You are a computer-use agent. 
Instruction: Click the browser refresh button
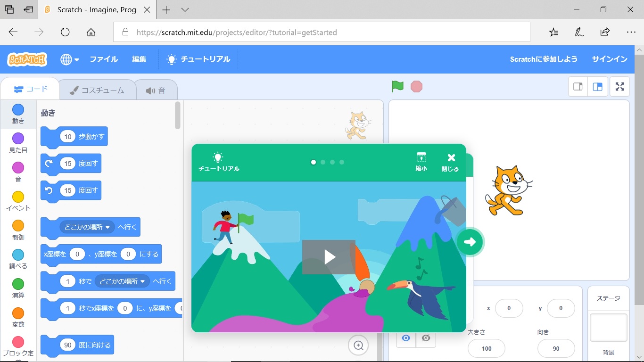click(x=65, y=33)
